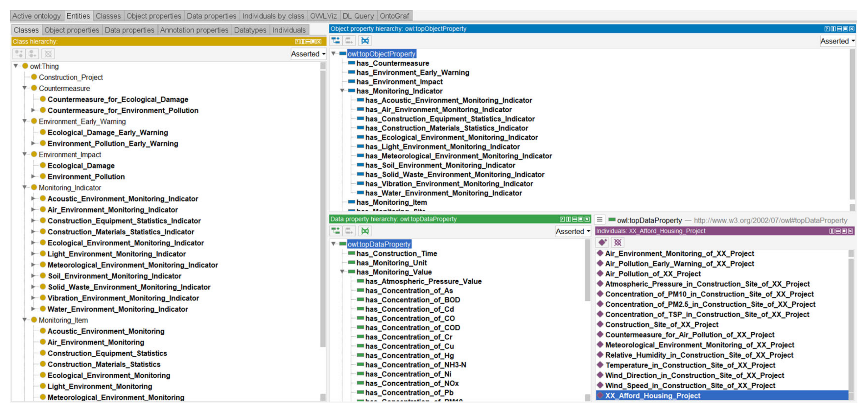This screenshot has width=868, height=412.
Task: Click delete data property icon
Action: click(365, 231)
